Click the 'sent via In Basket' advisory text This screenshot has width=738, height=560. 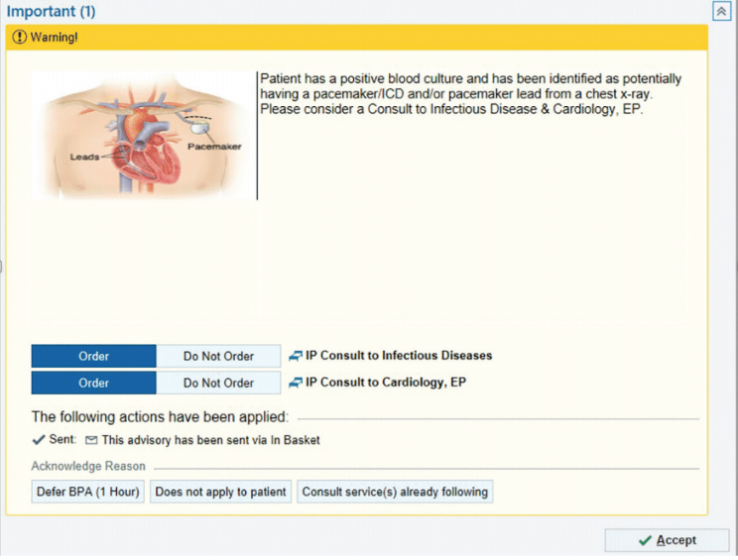pos(210,440)
